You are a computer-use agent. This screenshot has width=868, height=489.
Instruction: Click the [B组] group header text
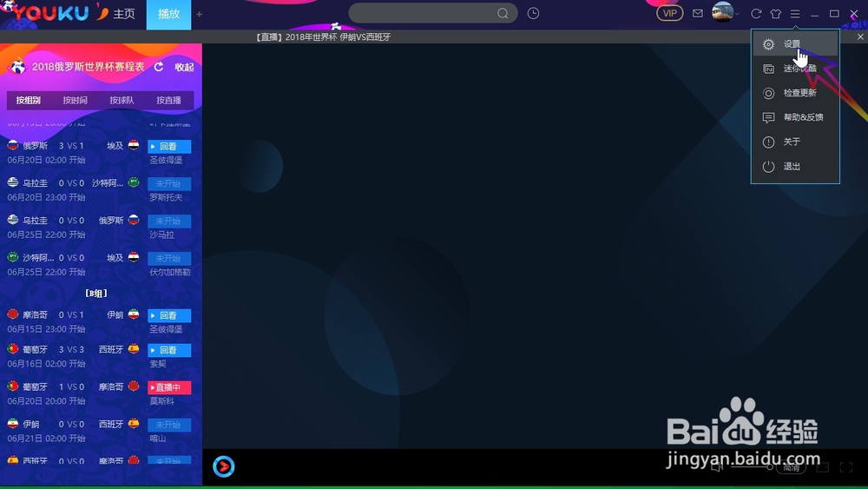click(x=96, y=294)
